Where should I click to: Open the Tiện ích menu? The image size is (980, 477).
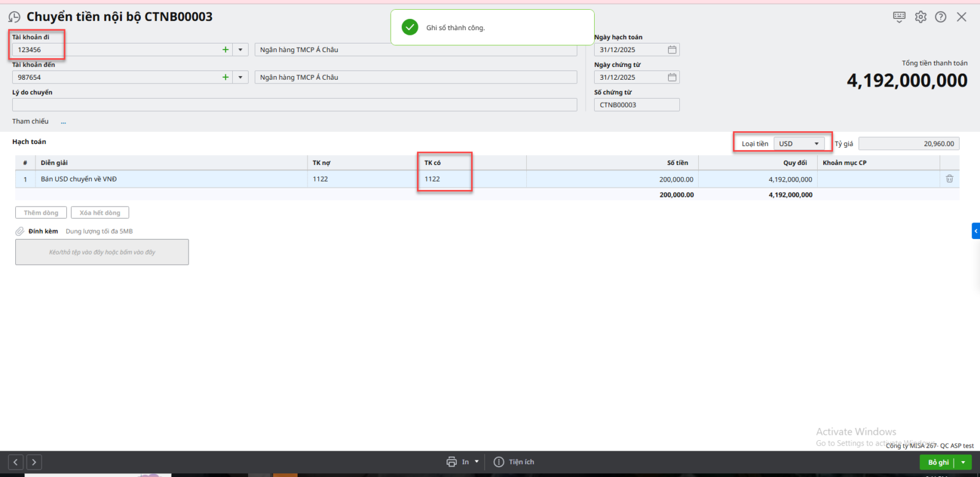(x=514, y=462)
